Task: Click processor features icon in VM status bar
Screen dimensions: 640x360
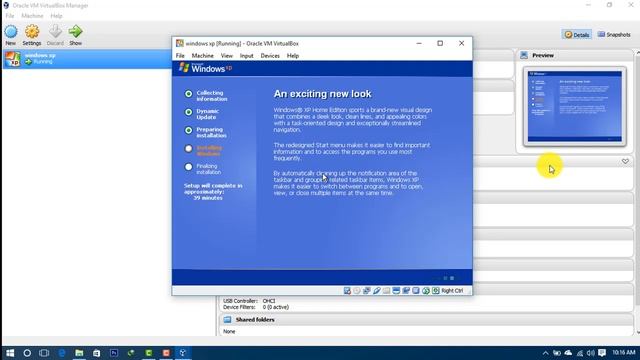Action: 416,291
